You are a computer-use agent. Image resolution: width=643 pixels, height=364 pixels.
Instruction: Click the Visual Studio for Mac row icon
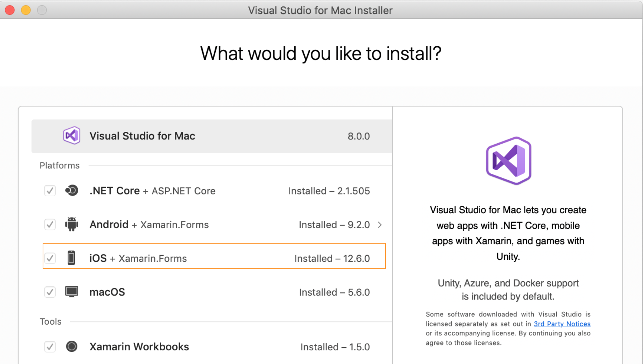[72, 135]
